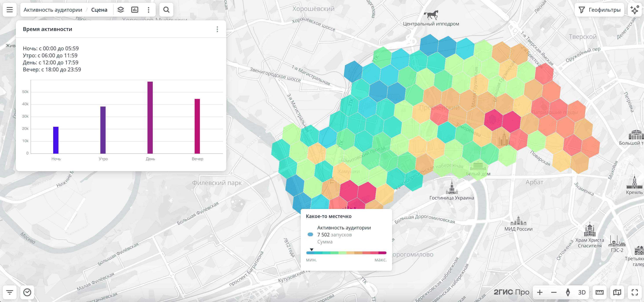Toggle 3D map view

(582, 292)
